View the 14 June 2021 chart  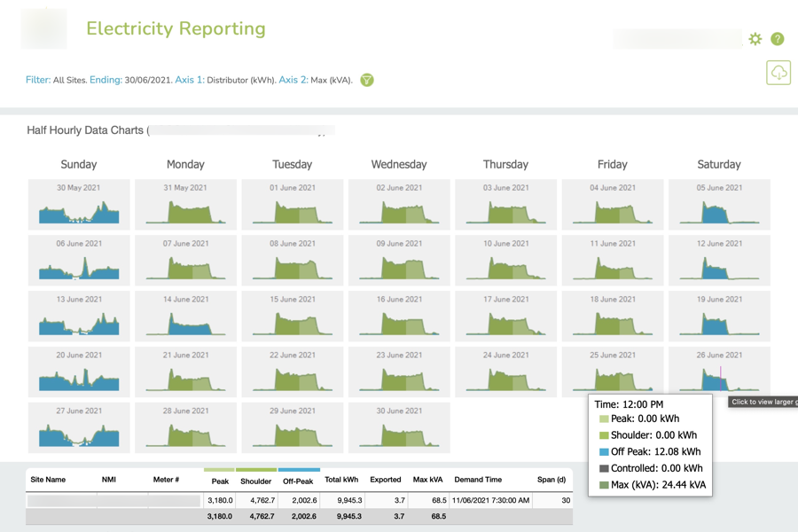click(185, 317)
